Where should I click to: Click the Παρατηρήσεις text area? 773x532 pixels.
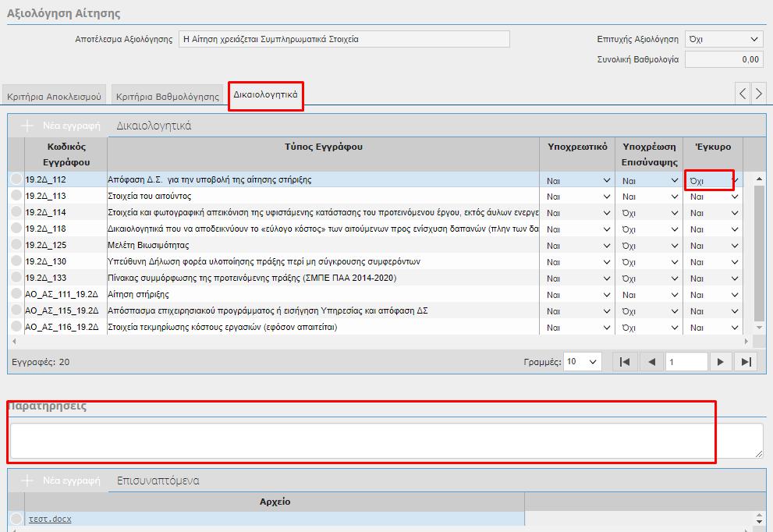pos(386,441)
